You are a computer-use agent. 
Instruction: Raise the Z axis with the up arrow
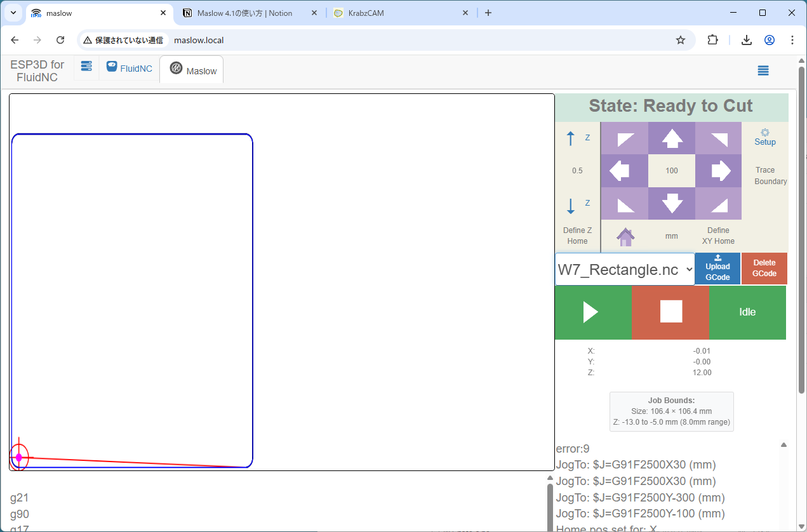coord(570,138)
